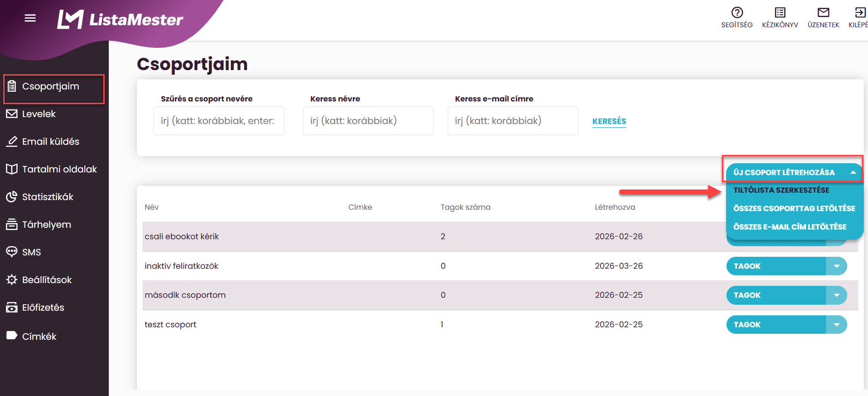
Task: Open the hamburger menu icon
Action: coord(30,18)
